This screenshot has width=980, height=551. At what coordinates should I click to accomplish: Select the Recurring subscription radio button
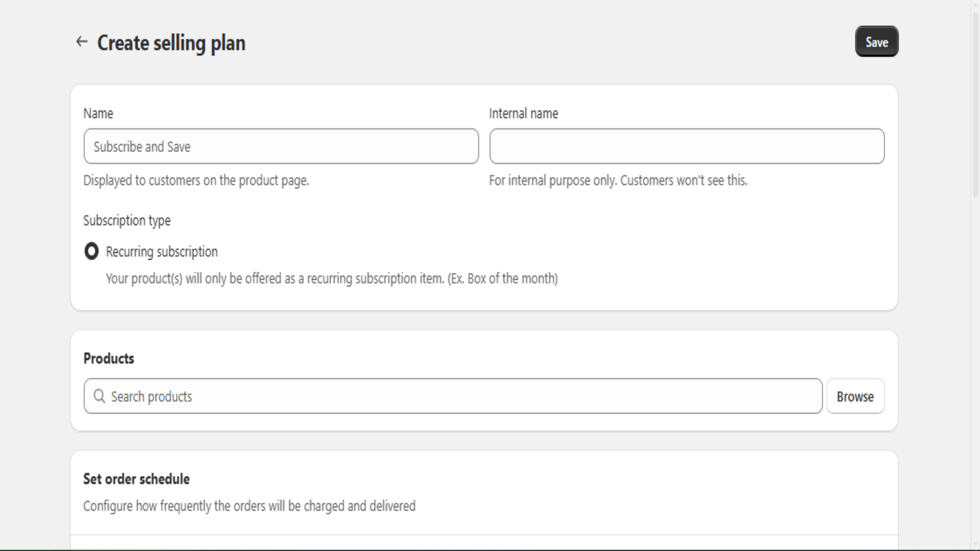pos(91,252)
